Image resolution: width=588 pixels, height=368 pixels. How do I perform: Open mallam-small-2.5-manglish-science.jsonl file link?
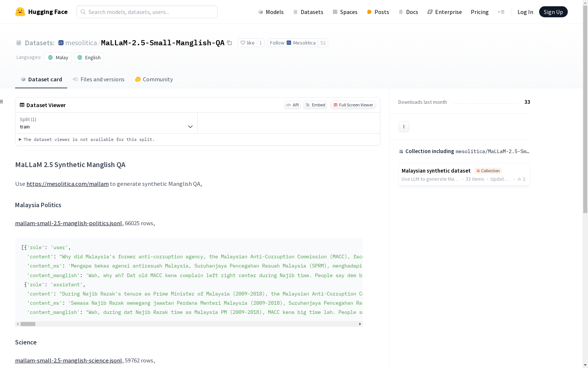(68, 360)
